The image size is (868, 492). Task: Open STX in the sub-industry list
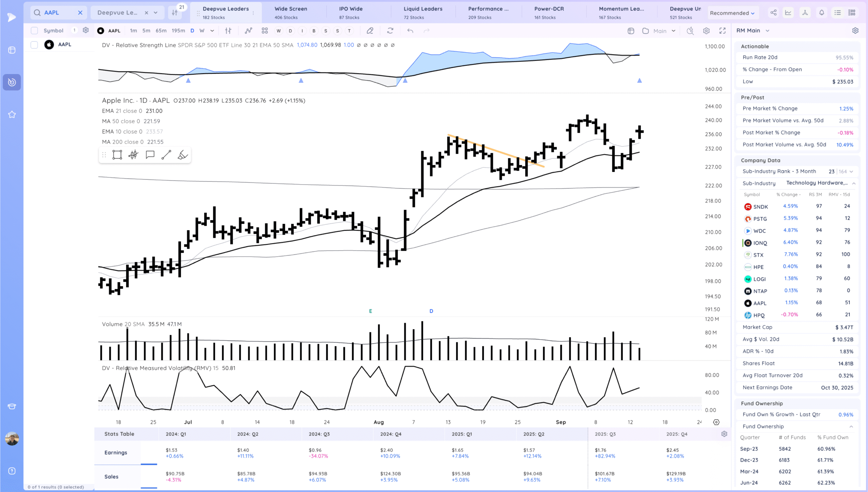tap(758, 255)
